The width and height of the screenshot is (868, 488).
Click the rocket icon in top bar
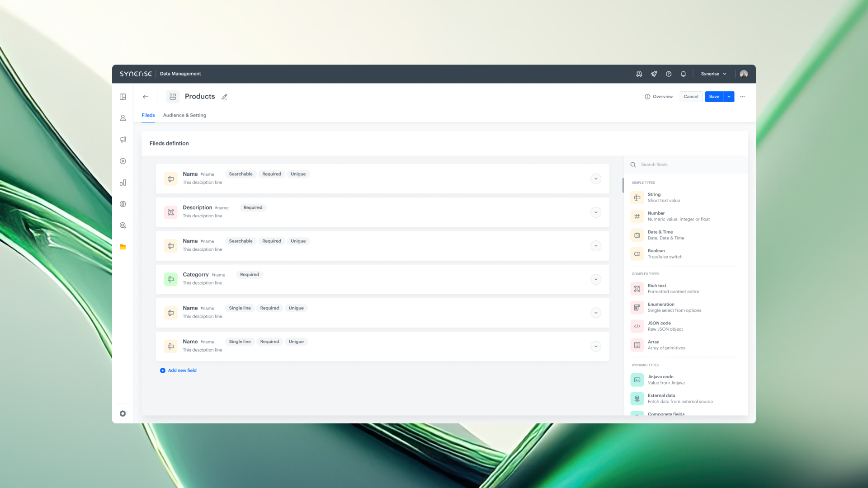654,74
